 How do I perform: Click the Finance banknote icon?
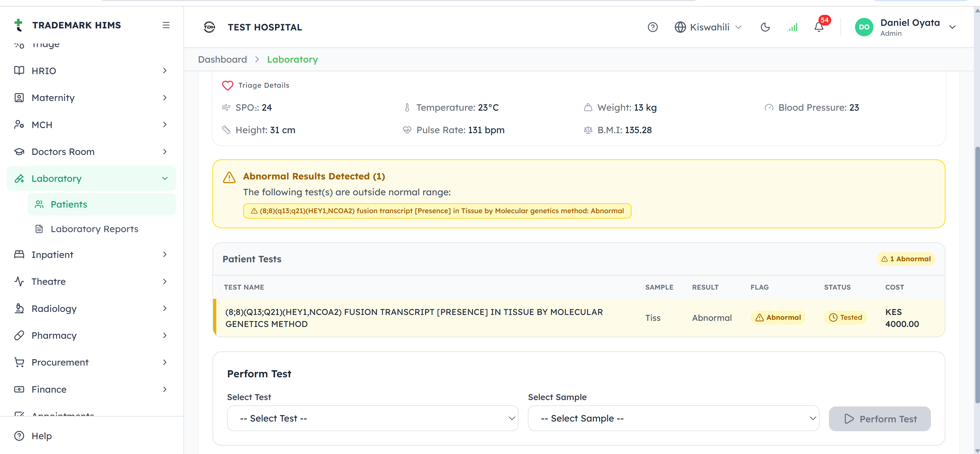[x=19, y=389]
